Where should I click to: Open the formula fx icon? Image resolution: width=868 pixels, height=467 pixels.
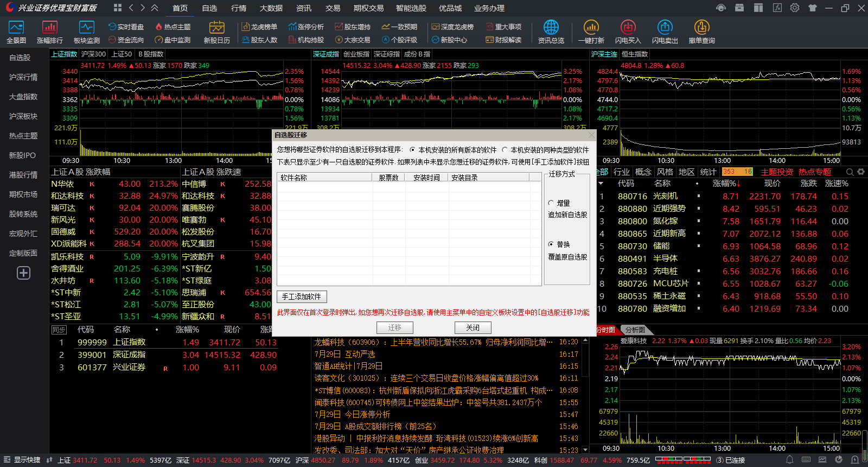pos(777,8)
